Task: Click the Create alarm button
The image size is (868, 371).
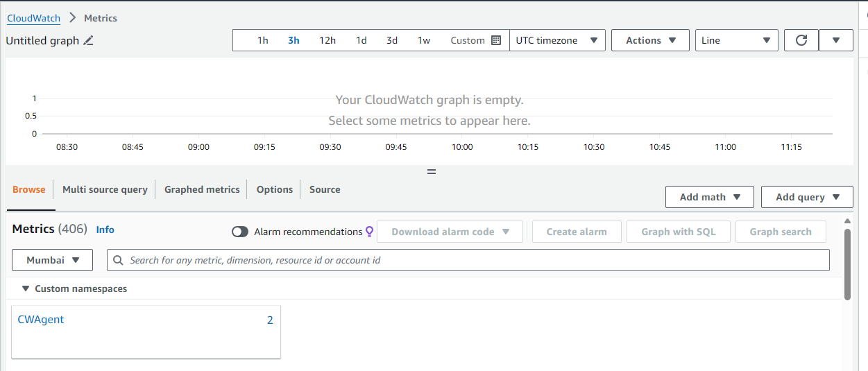Action: tap(577, 232)
